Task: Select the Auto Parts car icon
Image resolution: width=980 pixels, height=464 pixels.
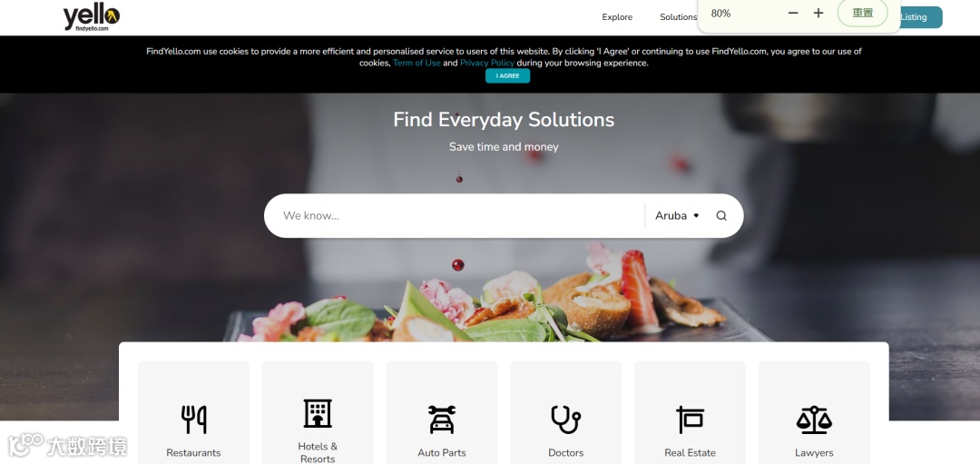Action: [442, 420]
